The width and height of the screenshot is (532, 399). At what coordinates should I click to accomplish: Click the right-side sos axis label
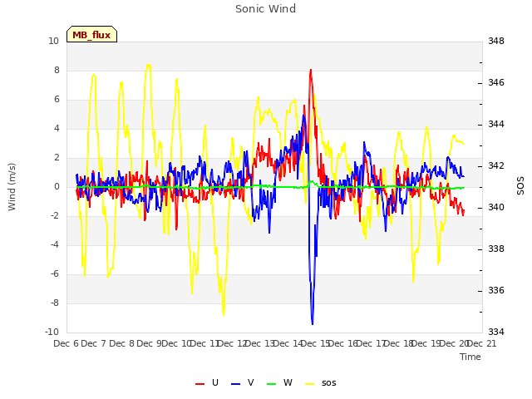(x=520, y=186)
